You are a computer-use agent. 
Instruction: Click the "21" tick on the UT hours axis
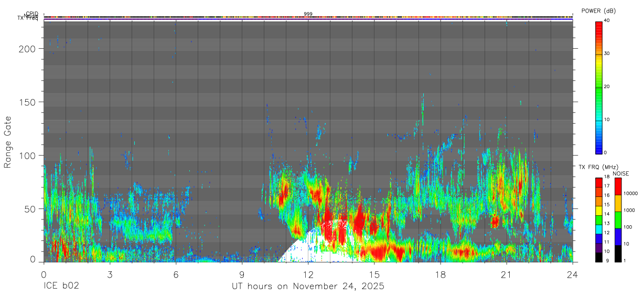point(507,274)
